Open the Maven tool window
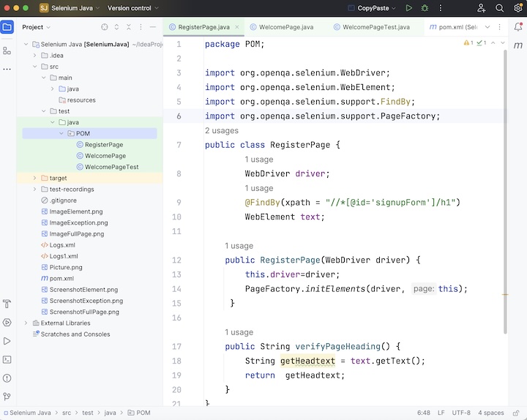 click(x=517, y=46)
